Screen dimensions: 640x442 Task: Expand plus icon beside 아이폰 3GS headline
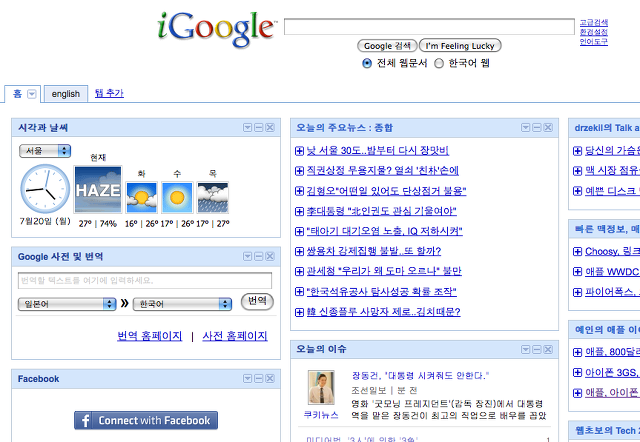pyautogui.click(x=578, y=373)
